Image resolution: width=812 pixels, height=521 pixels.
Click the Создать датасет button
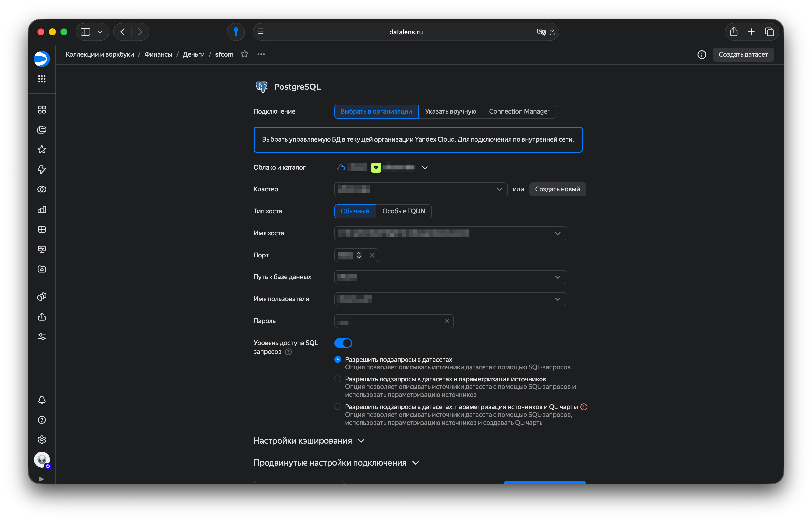click(x=743, y=54)
